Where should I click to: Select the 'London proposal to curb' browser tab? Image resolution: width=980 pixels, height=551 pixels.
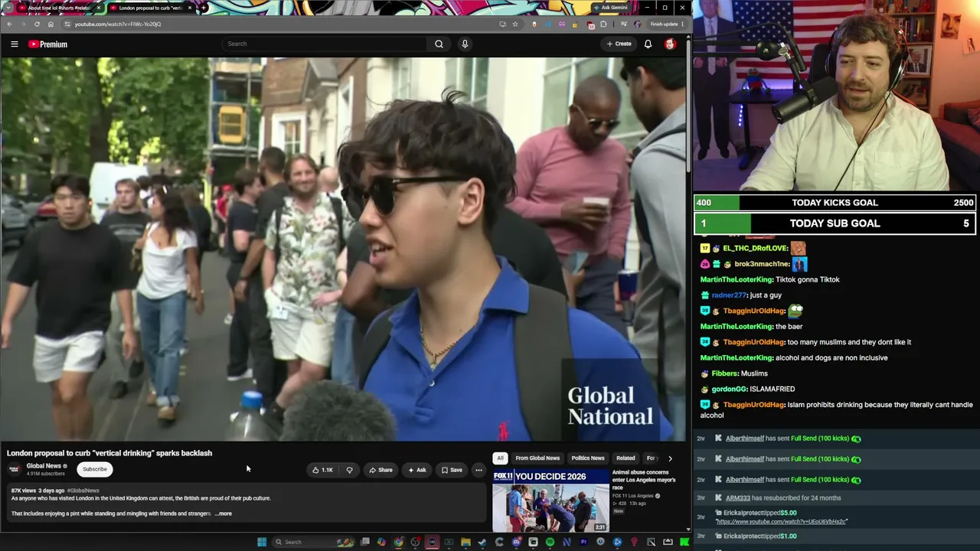coord(151,8)
